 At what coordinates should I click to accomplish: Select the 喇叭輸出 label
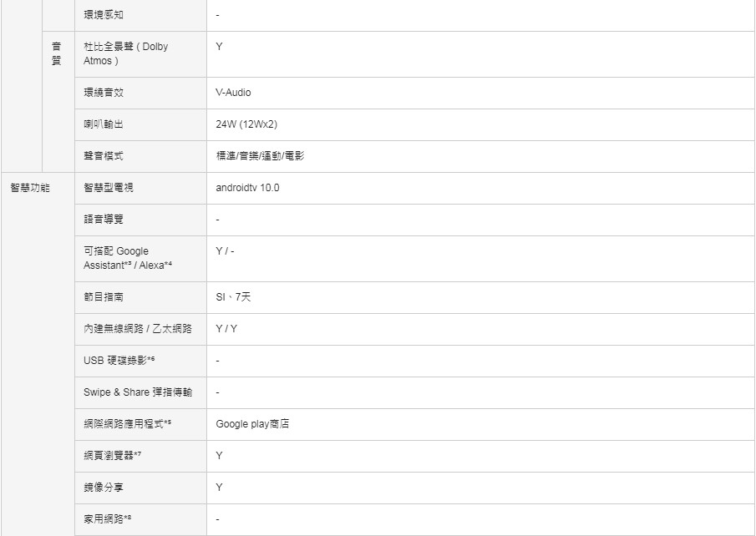tap(104, 124)
